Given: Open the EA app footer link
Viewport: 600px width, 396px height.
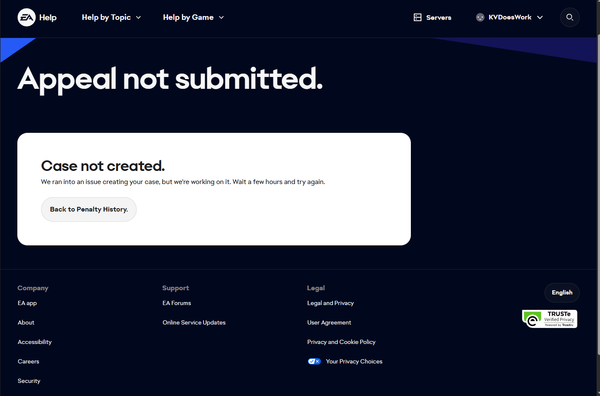Looking at the screenshot, I should (27, 303).
